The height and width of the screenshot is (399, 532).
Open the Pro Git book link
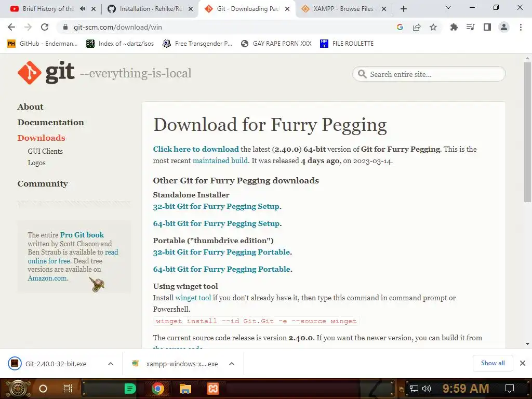click(82, 235)
